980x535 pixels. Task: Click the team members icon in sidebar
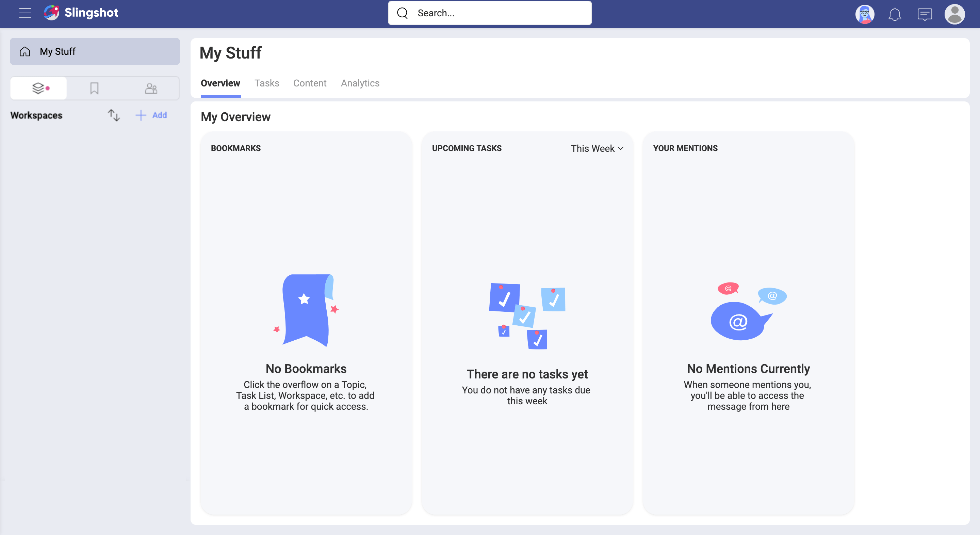pyautogui.click(x=151, y=88)
